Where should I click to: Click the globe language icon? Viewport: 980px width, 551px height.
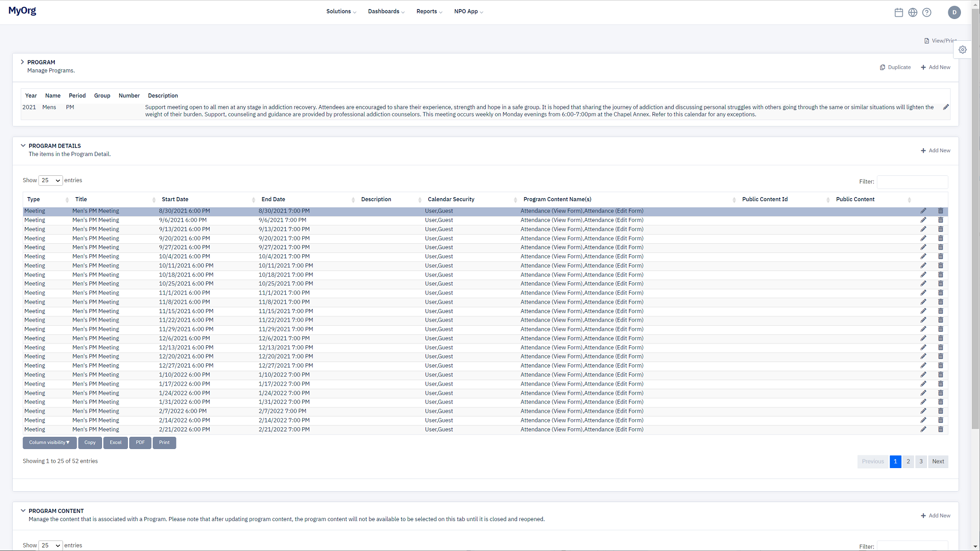pyautogui.click(x=912, y=12)
